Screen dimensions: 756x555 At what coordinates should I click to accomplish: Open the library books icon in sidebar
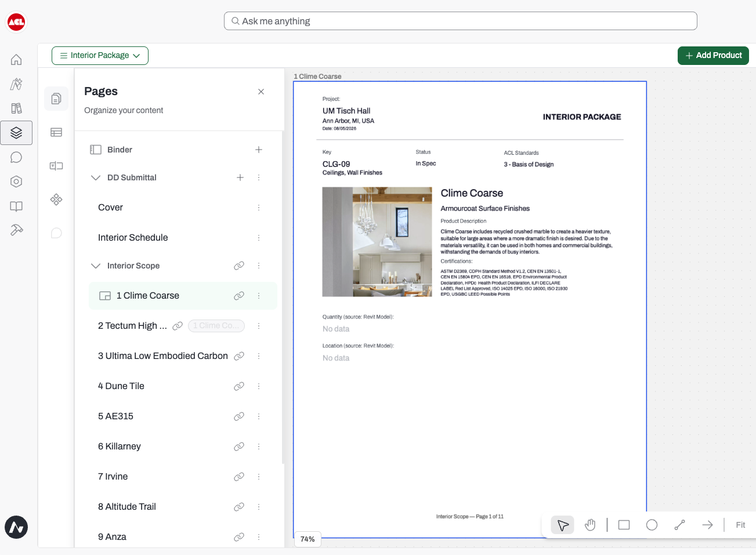[16, 108]
